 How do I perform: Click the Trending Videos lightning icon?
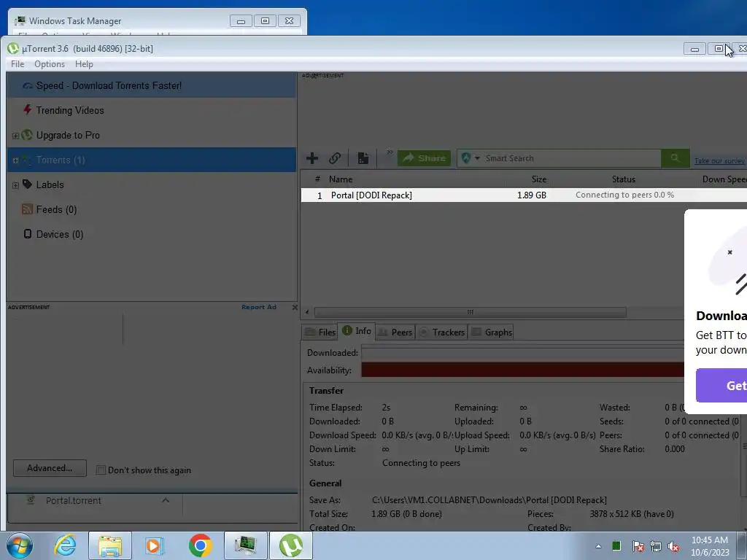27,109
